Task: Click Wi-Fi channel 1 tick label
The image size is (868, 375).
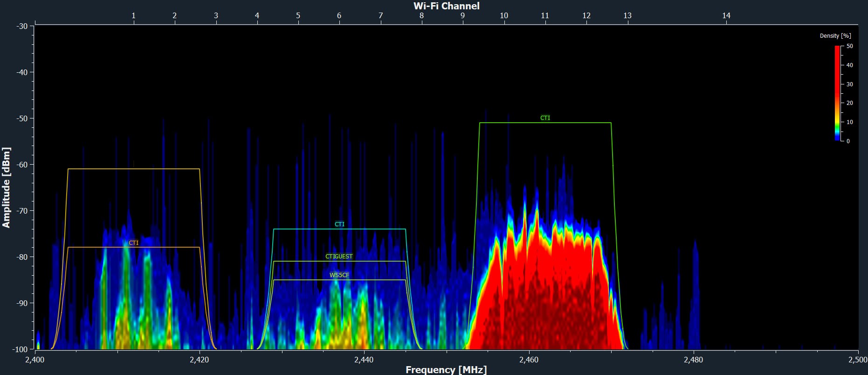Action: pos(133,15)
